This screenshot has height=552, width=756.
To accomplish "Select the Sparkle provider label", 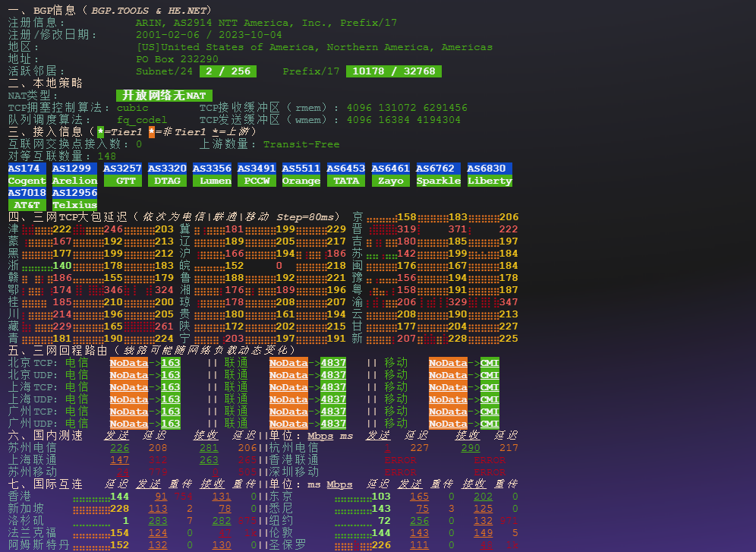I will pyautogui.click(x=438, y=181).
